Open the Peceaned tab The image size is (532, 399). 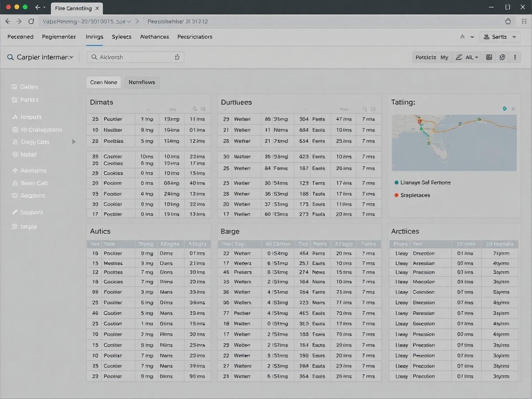click(x=20, y=37)
